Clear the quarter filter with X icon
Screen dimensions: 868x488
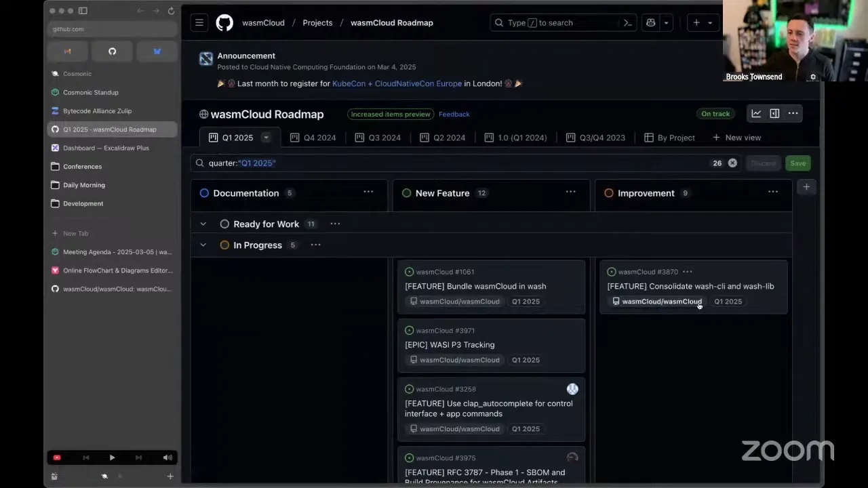pos(732,163)
